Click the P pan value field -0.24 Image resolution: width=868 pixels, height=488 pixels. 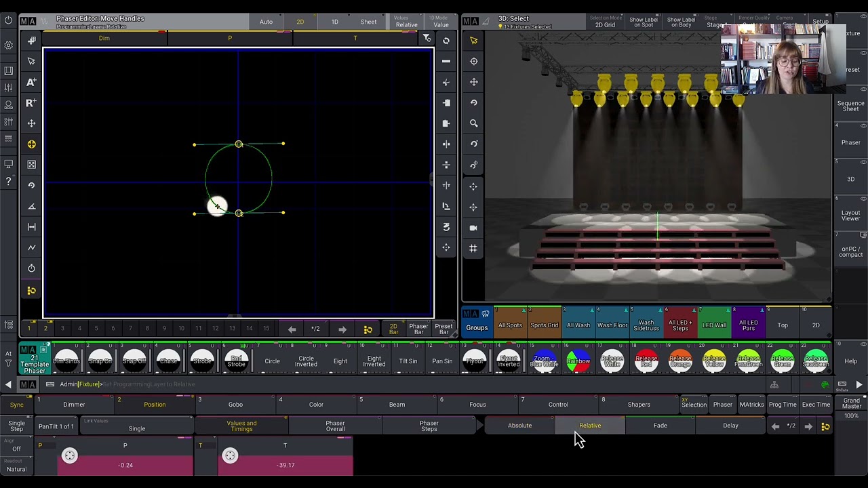click(x=125, y=465)
